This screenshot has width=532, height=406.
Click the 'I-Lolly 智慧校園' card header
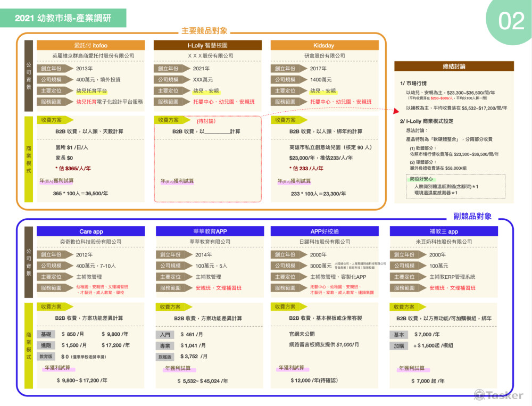(207, 45)
